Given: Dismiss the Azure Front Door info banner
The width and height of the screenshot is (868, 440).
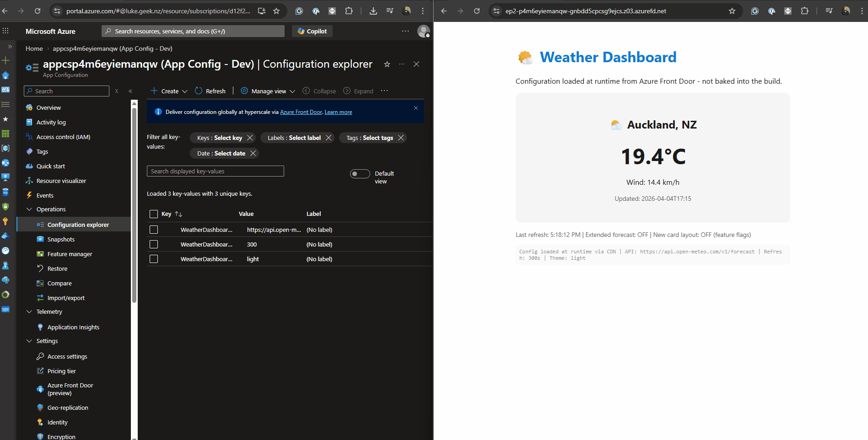Looking at the screenshot, I should 416,108.
